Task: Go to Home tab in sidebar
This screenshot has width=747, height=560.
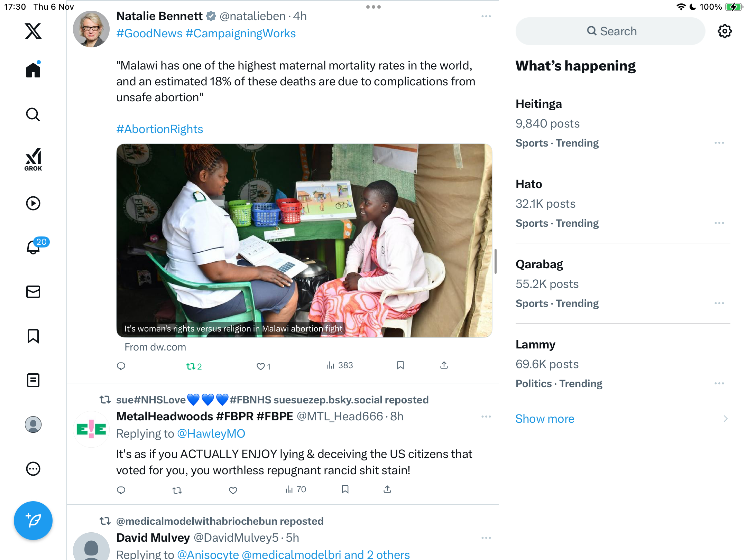Action: tap(33, 71)
